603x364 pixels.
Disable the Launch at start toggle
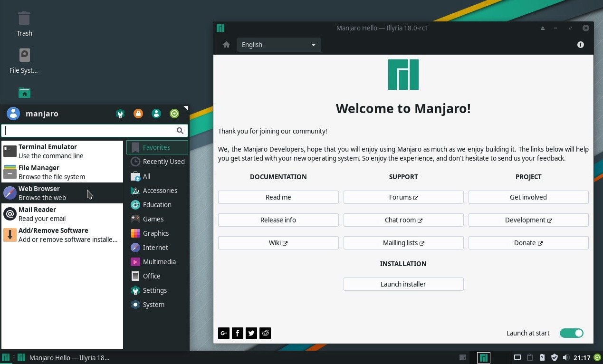tap(571, 333)
